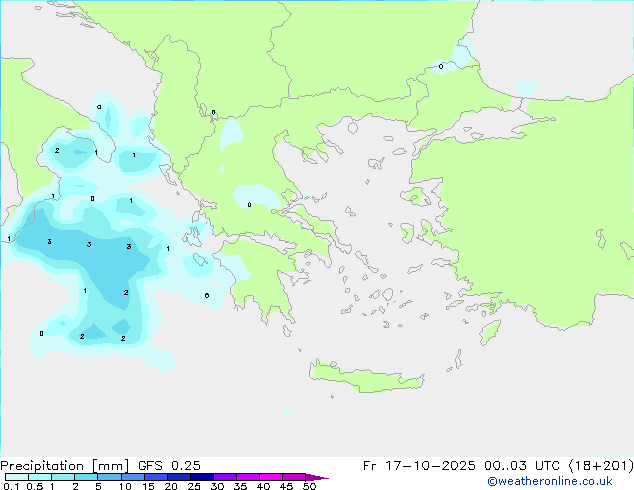Click leftmost '3' precipitation value in Ionian Sea
Screen dimensions: 634x490
click(x=49, y=241)
